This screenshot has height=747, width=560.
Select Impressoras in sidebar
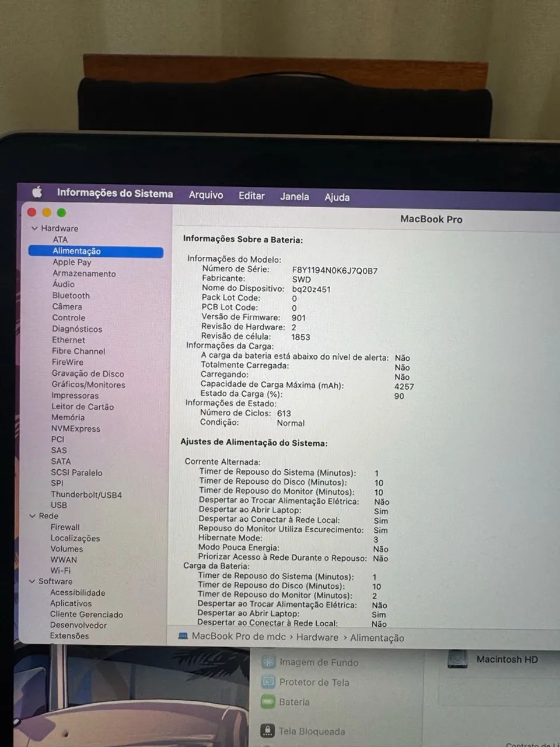(75, 395)
